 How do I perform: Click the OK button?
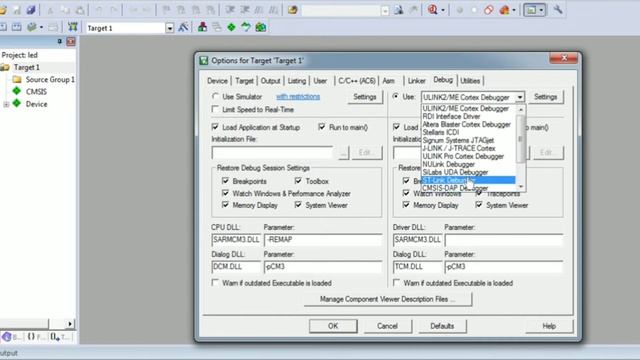tap(333, 326)
